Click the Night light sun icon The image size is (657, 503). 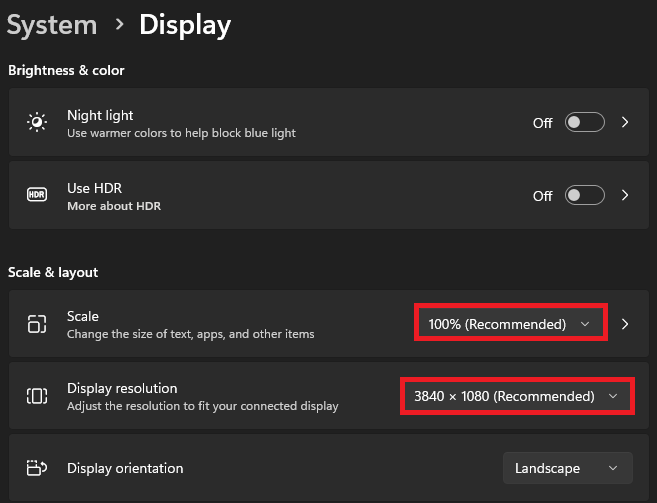[36, 123]
